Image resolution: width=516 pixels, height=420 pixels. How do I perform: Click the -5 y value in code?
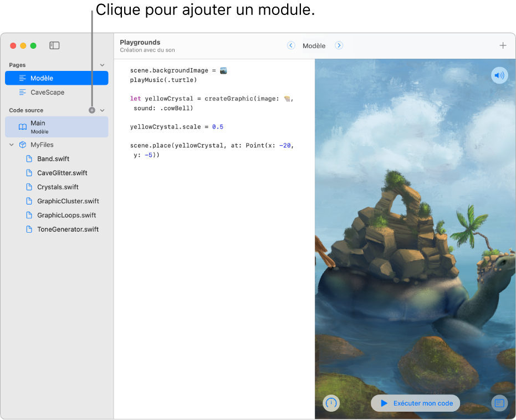[149, 155]
